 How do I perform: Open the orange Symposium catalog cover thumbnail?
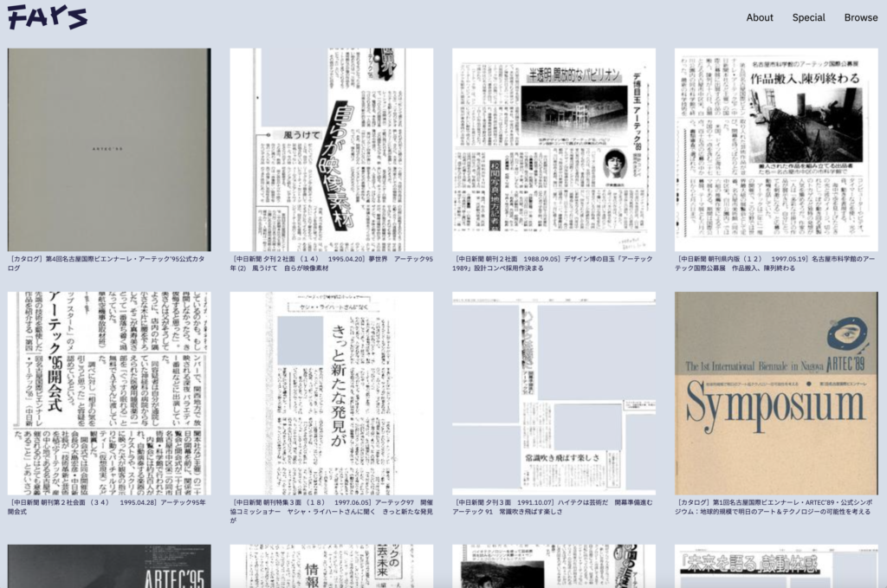coord(776,392)
